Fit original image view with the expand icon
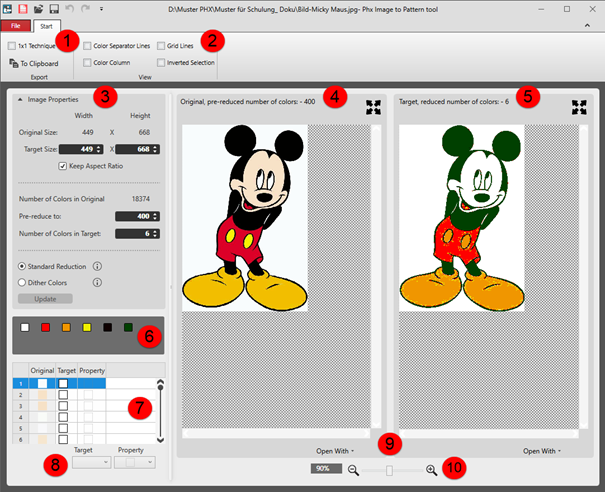Screen dimensions: 605x492 tap(373, 106)
